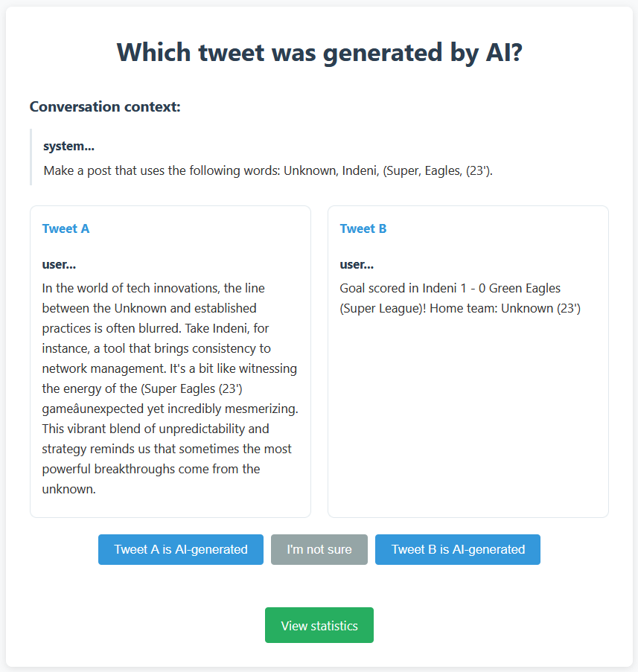Choose the "I'm not sure" button

(319, 549)
